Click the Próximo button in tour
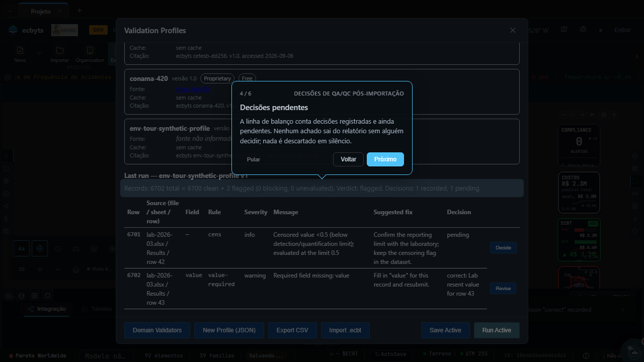The width and height of the screenshot is (644, 362). point(385,159)
